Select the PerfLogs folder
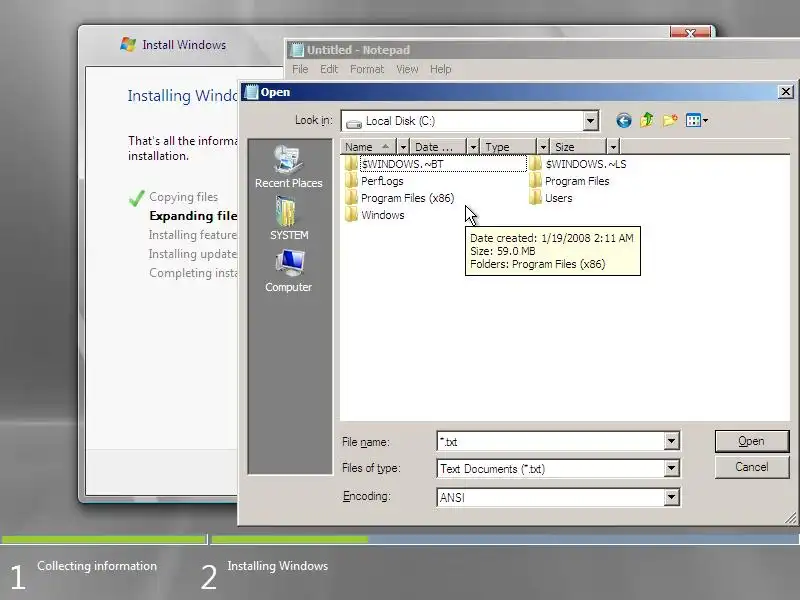800x600 pixels. [374, 181]
